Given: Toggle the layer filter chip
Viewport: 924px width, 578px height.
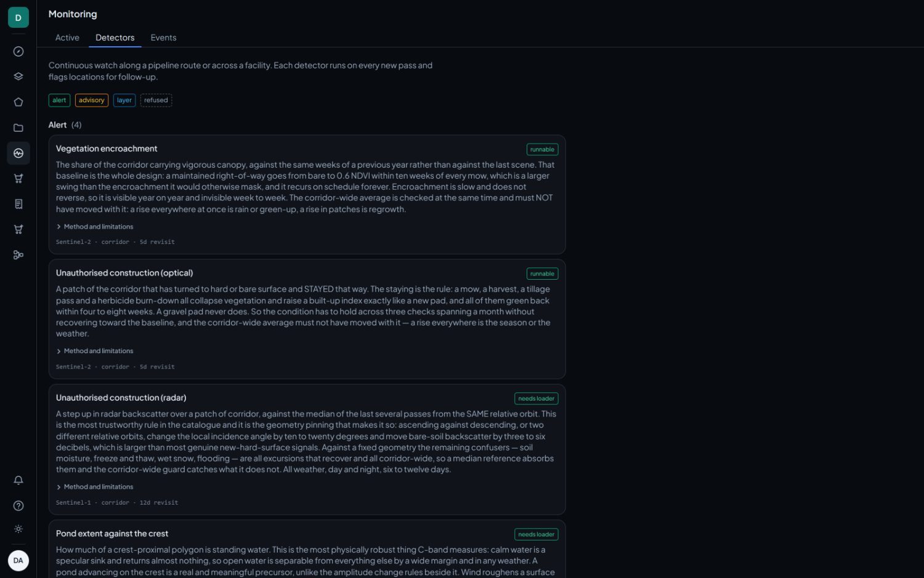Looking at the screenshot, I should (124, 100).
